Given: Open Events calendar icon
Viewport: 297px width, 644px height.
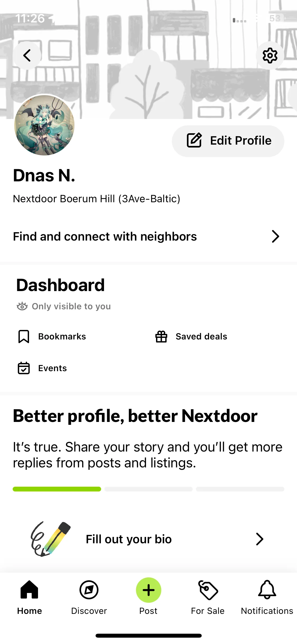Looking at the screenshot, I should coord(24,368).
